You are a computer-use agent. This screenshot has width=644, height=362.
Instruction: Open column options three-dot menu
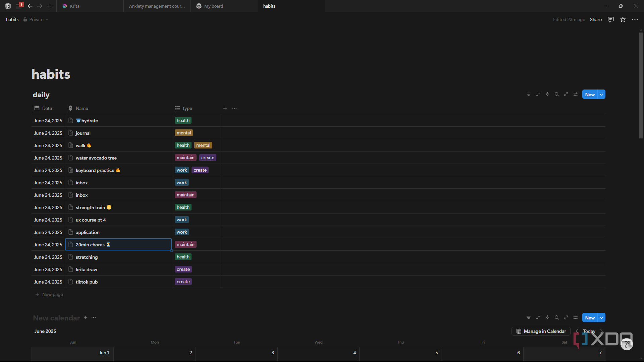pyautogui.click(x=234, y=108)
